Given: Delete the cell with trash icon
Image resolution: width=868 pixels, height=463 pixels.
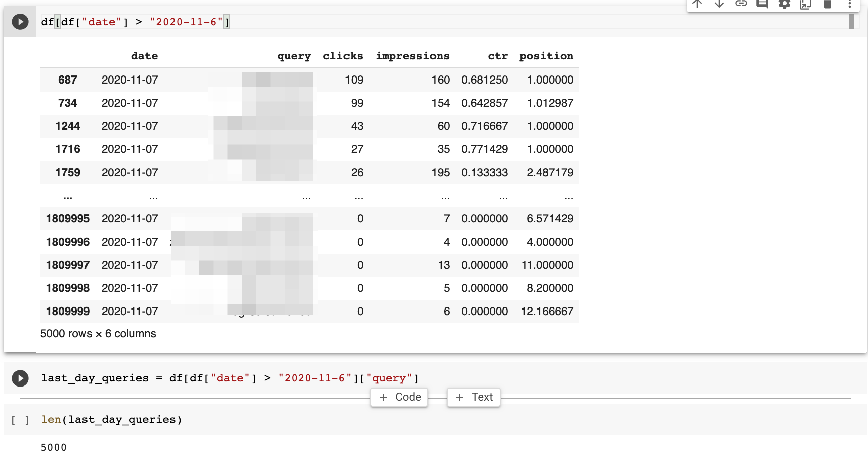Looking at the screenshot, I should (827, 4).
